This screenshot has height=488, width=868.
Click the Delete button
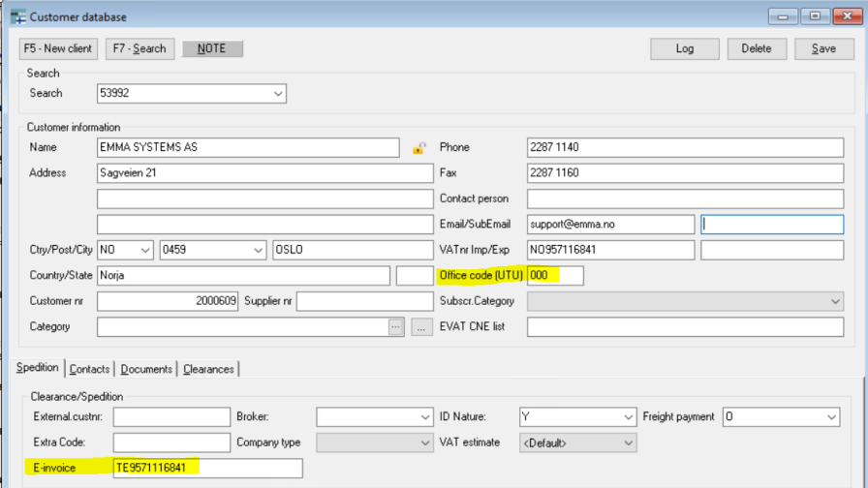[756, 48]
